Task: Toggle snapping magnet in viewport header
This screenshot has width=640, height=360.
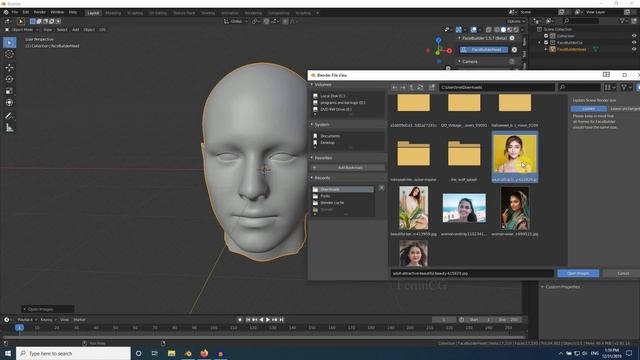Action: (x=266, y=21)
